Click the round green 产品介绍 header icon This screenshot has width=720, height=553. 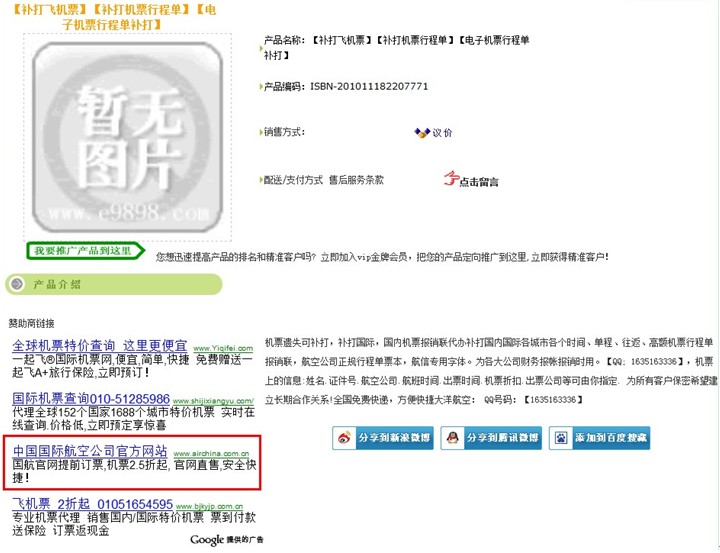click(17, 285)
